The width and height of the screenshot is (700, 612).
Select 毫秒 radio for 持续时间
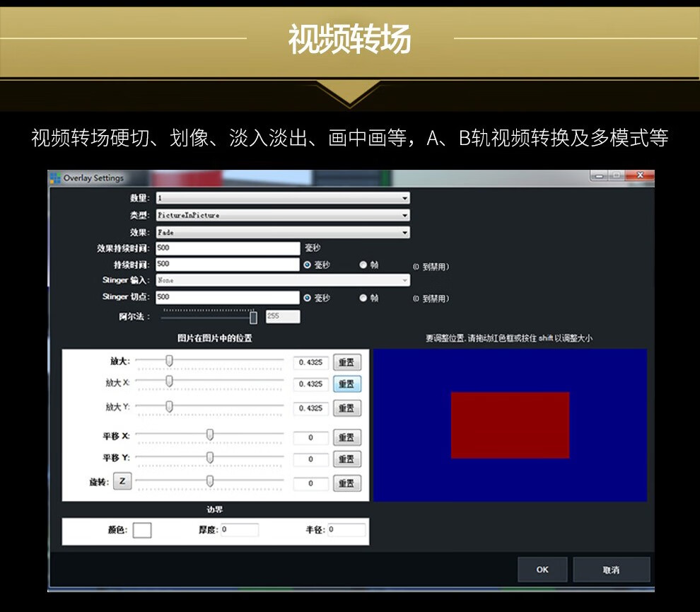[x=308, y=265]
